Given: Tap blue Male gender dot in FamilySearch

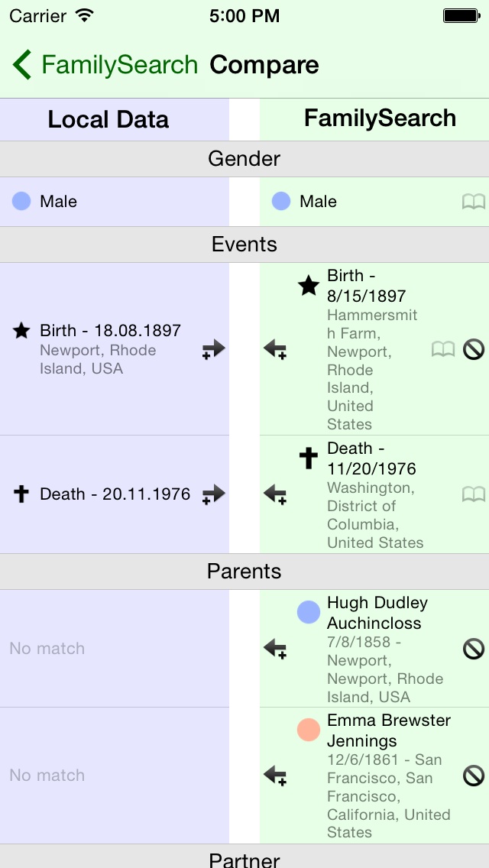Looking at the screenshot, I should point(280,201).
